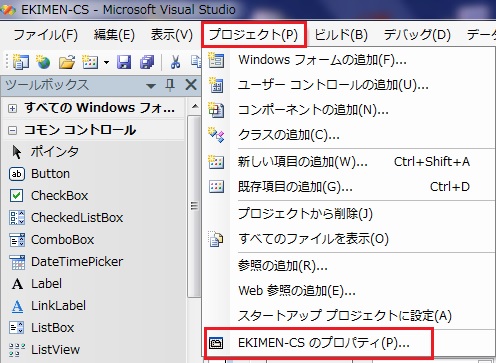The height and width of the screenshot is (363, 496).
Task: Click the existing item menu icon
Action: [216, 187]
